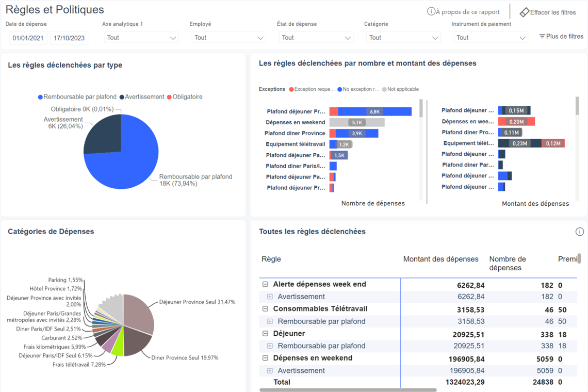
Task: Click the red Exception requested legend dot
Action: click(x=291, y=89)
